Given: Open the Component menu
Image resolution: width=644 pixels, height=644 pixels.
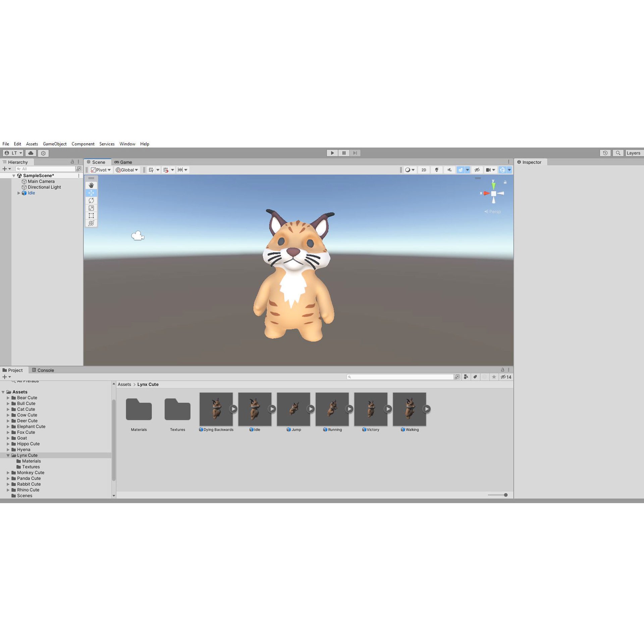Looking at the screenshot, I should pos(83,144).
